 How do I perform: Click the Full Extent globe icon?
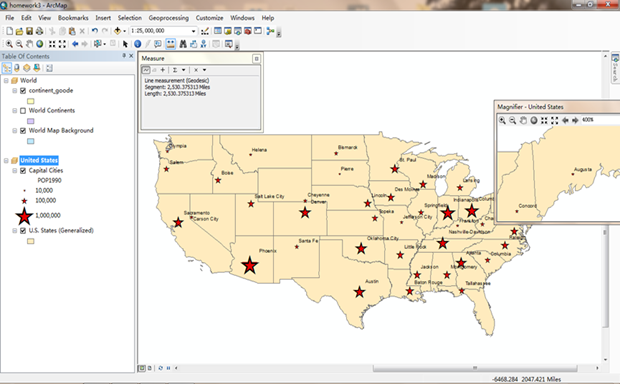point(40,44)
